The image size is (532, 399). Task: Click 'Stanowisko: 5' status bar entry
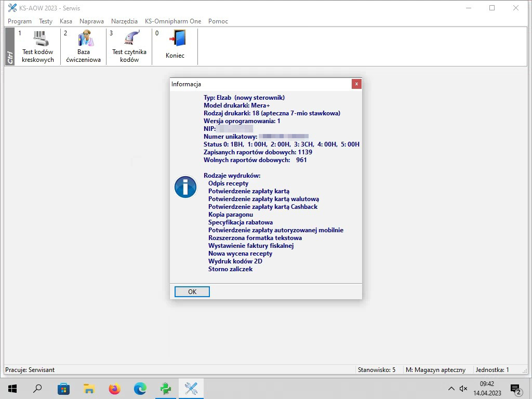[377, 370]
